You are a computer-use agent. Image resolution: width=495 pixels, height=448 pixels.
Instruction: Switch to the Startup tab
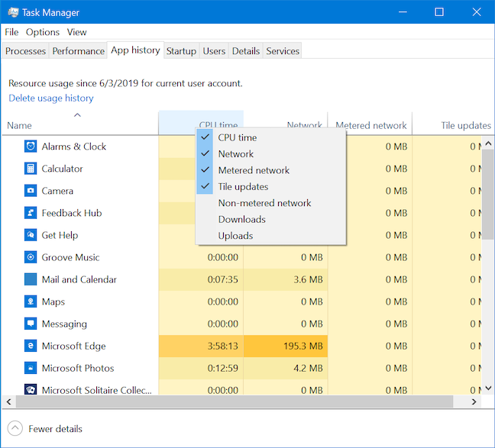coord(181,51)
